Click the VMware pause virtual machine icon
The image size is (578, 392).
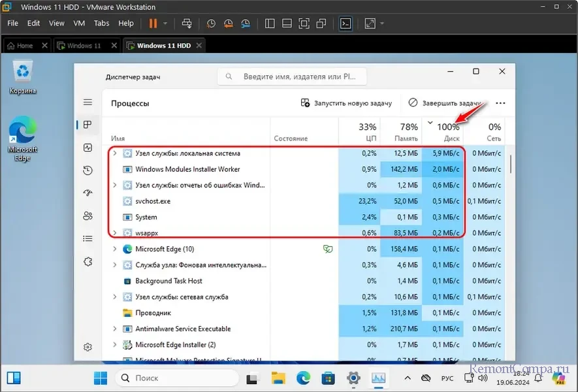point(153,24)
